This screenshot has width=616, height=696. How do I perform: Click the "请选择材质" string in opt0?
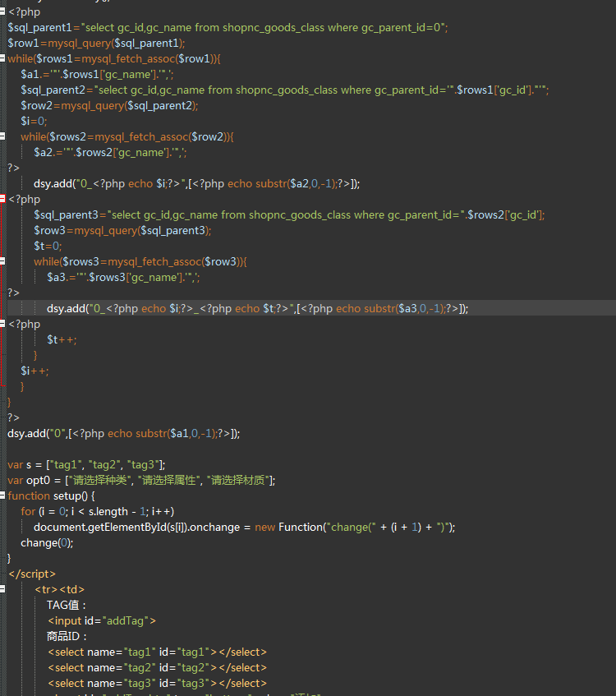point(238,480)
